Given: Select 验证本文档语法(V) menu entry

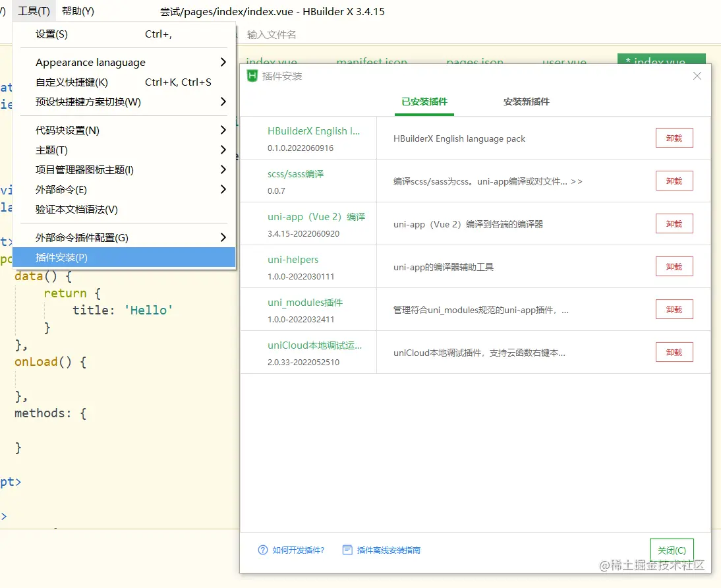Looking at the screenshot, I should (x=124, y=210).
